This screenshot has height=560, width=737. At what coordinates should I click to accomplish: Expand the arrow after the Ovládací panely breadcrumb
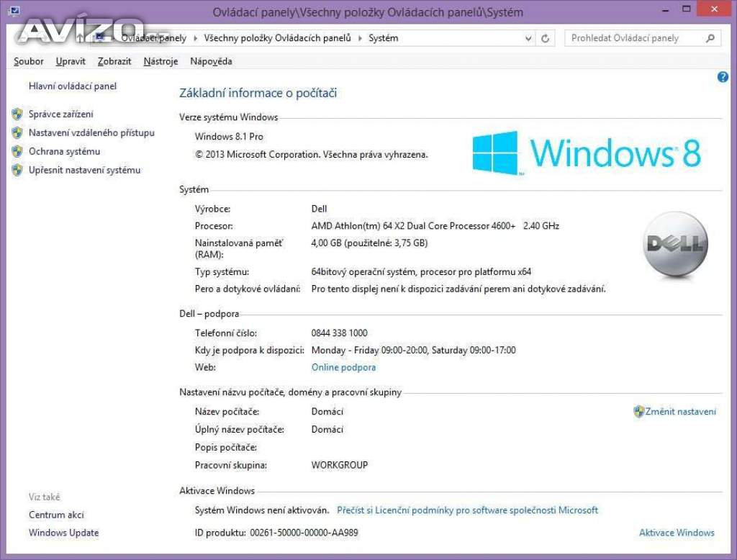tap(196, 38)
